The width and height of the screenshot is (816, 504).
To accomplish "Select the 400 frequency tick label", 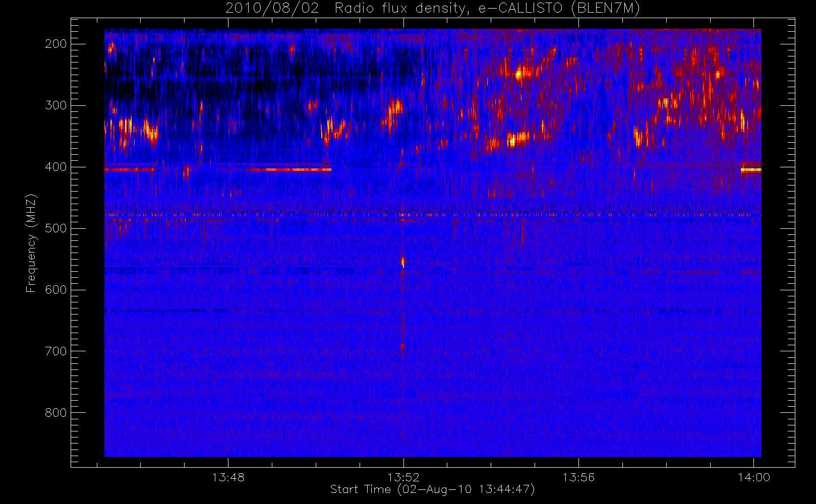I will 56,167.
